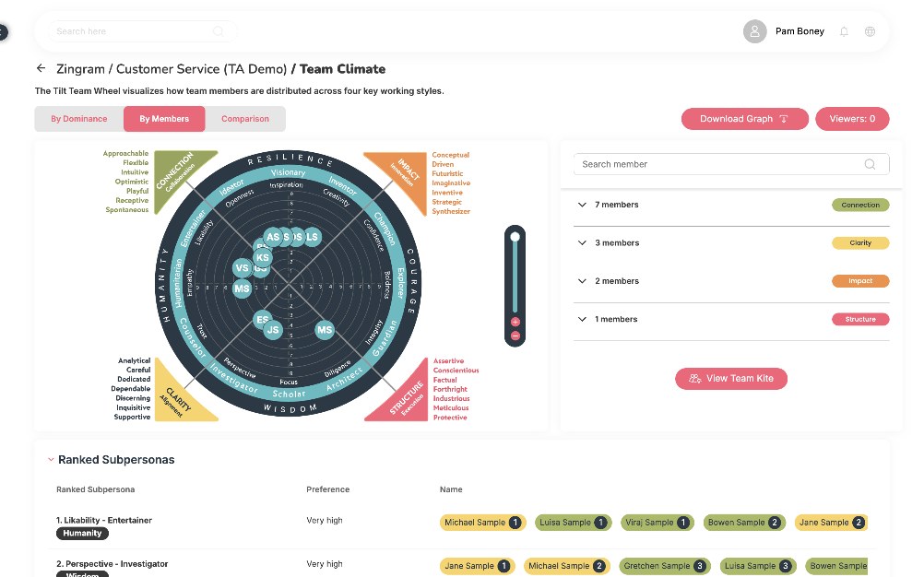The height and width of the screenshot is (577, 924).
Task: Click '2. Perspective - Investigator' row title
Action: click(112, 564)
